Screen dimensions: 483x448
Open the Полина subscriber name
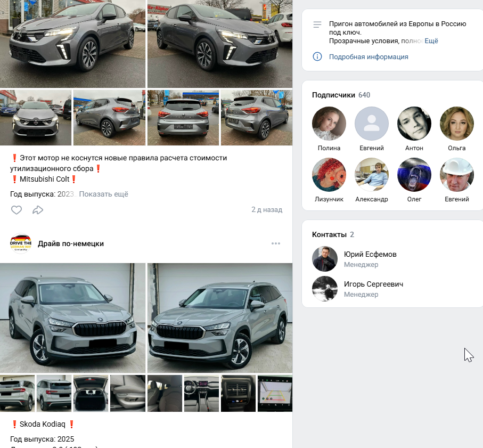pos(329,148)
